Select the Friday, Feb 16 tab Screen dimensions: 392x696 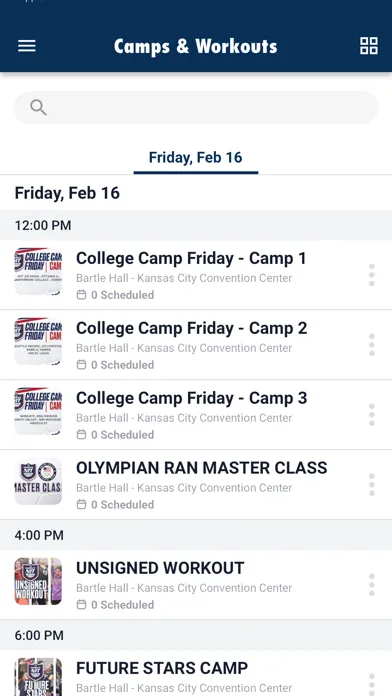[195, 158]
